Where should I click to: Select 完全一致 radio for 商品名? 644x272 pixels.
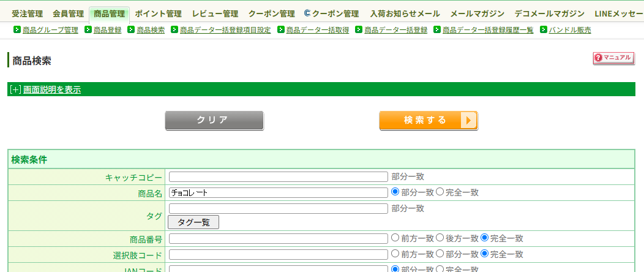tap(440, 192)
